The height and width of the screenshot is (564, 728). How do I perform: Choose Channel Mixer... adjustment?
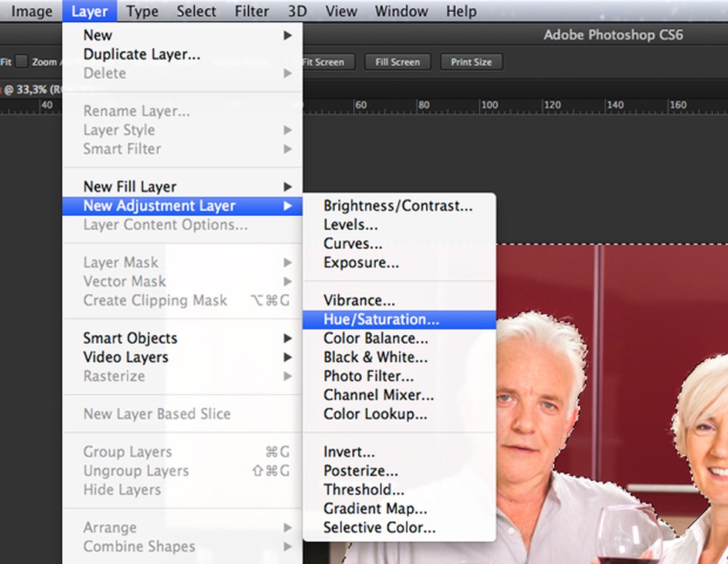(x=400, y=395)
